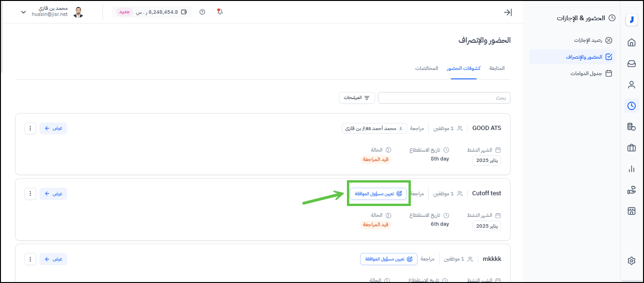Screen dimensions: 644x283
Task: Open the settings gear in sidebar
Action: [x=631, y=261]
